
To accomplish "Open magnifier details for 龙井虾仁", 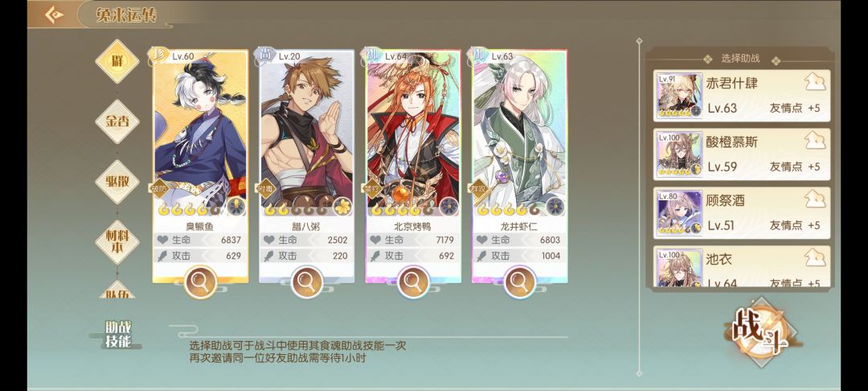I will (519, 282).
